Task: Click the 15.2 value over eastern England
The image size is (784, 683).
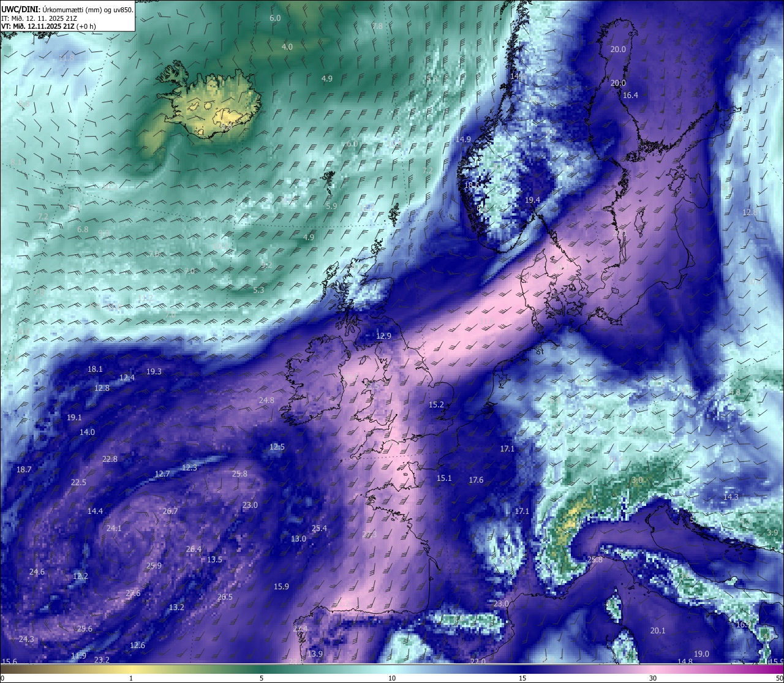Action: click(x=436, y=405)
